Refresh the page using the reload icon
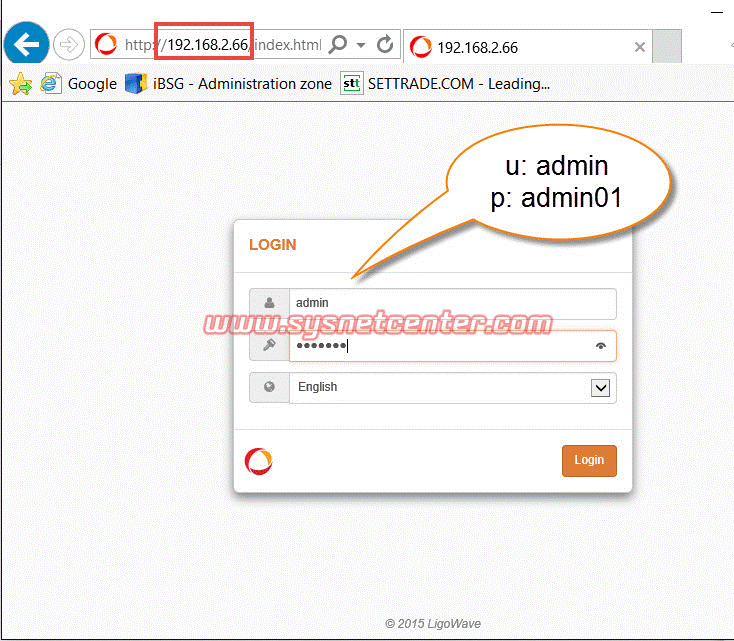This screenshot has height=641, width=734. [x=385, y=45]
